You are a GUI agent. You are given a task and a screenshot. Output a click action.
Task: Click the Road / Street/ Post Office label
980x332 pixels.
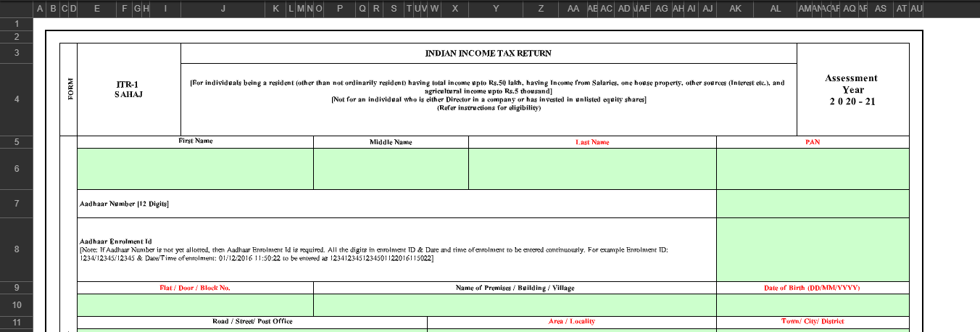click(x=253, y=321)
